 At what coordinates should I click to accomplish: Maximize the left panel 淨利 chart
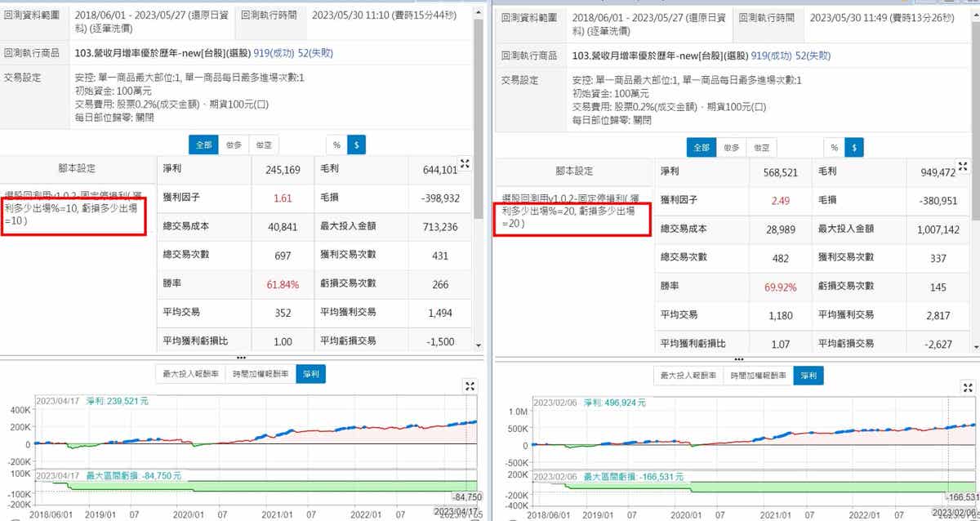[x=470, y=386]
